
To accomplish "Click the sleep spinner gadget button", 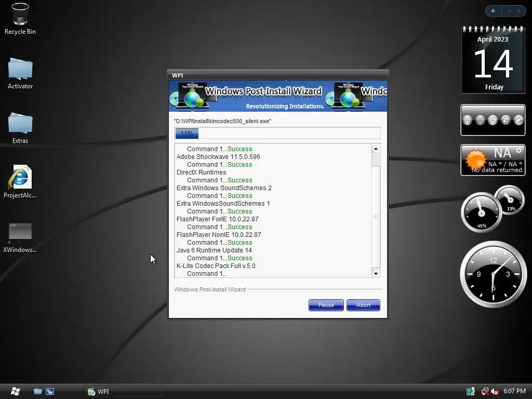I will pos(480,120).
